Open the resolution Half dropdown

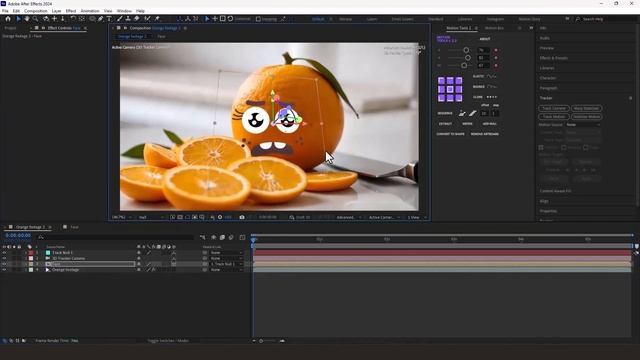(151, 217)
